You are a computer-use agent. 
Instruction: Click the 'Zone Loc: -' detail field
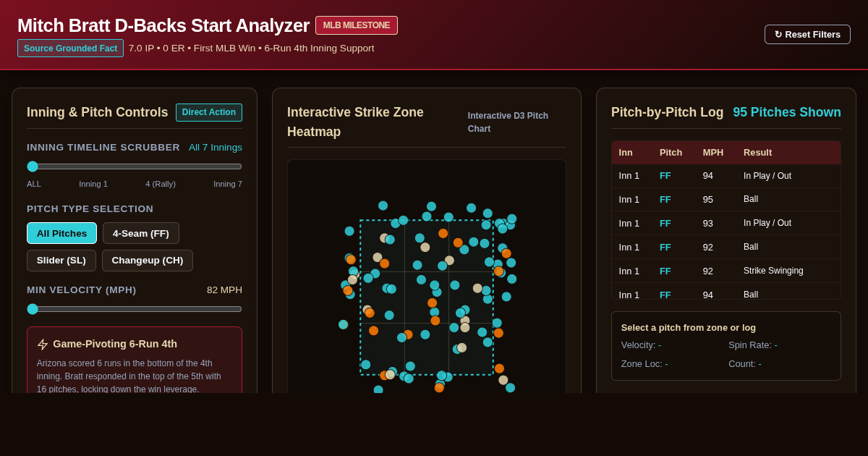644,364
